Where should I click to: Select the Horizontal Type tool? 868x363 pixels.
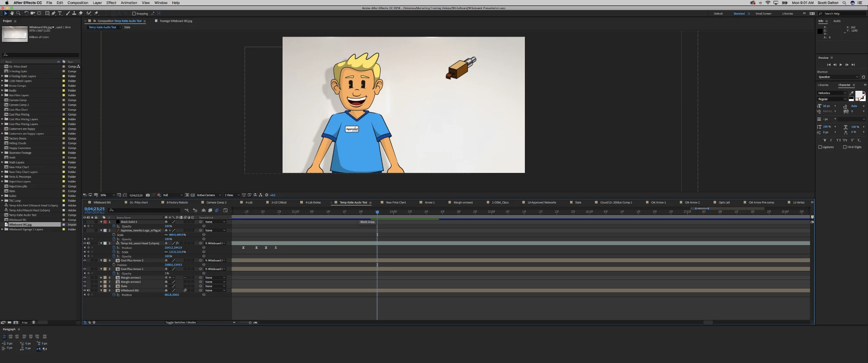[x=60, y=13]
